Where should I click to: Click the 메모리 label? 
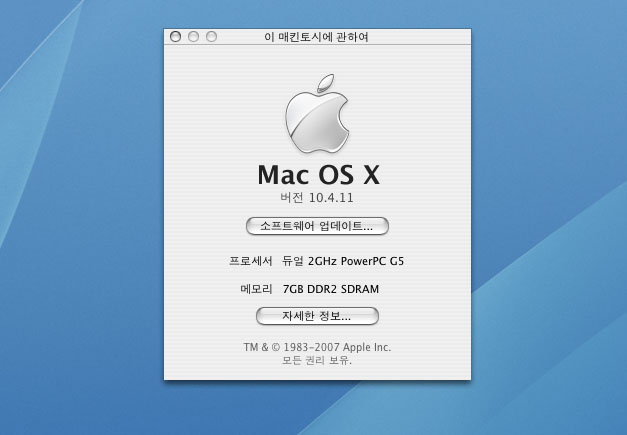tap(257, 290)
